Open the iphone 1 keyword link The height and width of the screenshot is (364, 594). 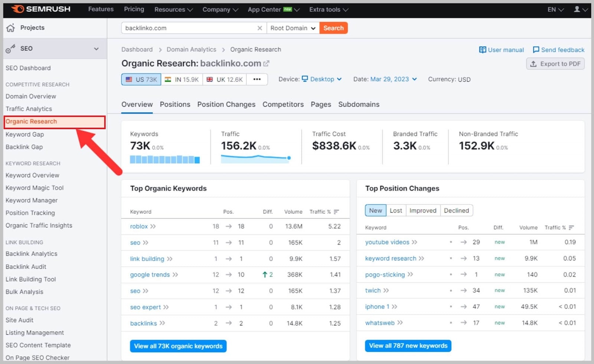377,307
